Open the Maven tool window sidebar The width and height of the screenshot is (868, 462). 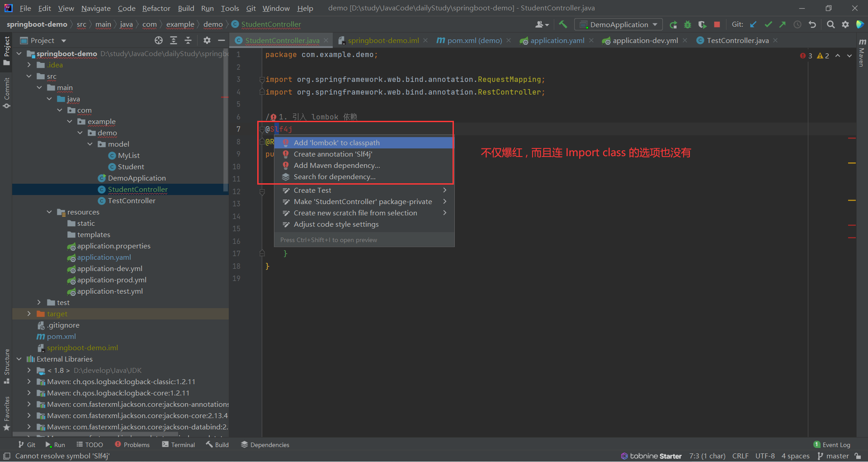(862, 52)
